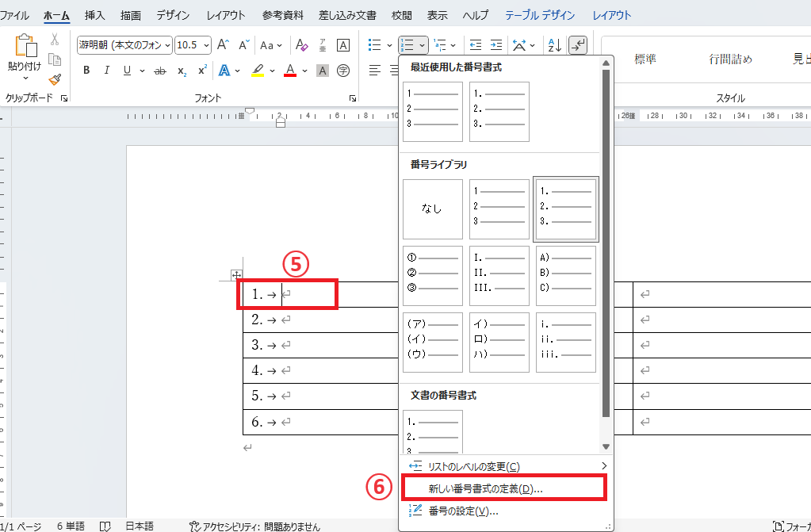Screen dimensions: 811x532
Task: Open the font name dropdown
Action: (167, 45)
